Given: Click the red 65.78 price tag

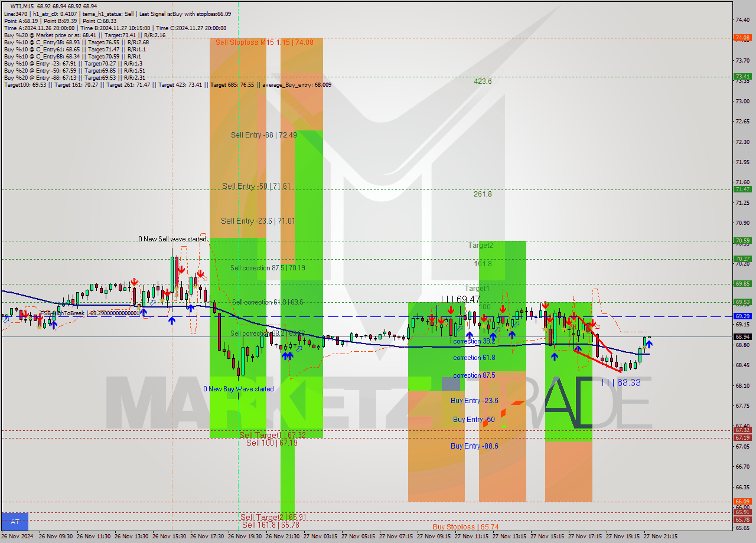Looking at the screenshot, I should pos(742,520).
